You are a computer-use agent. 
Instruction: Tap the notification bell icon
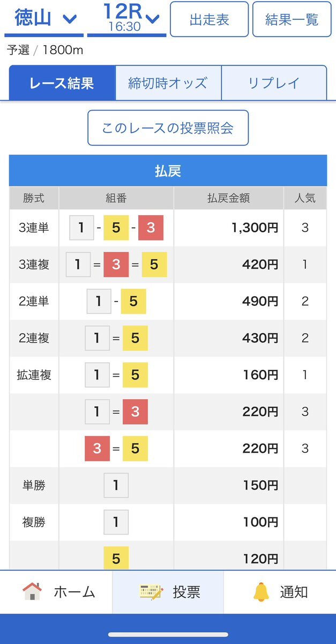(x=261, y=591)
